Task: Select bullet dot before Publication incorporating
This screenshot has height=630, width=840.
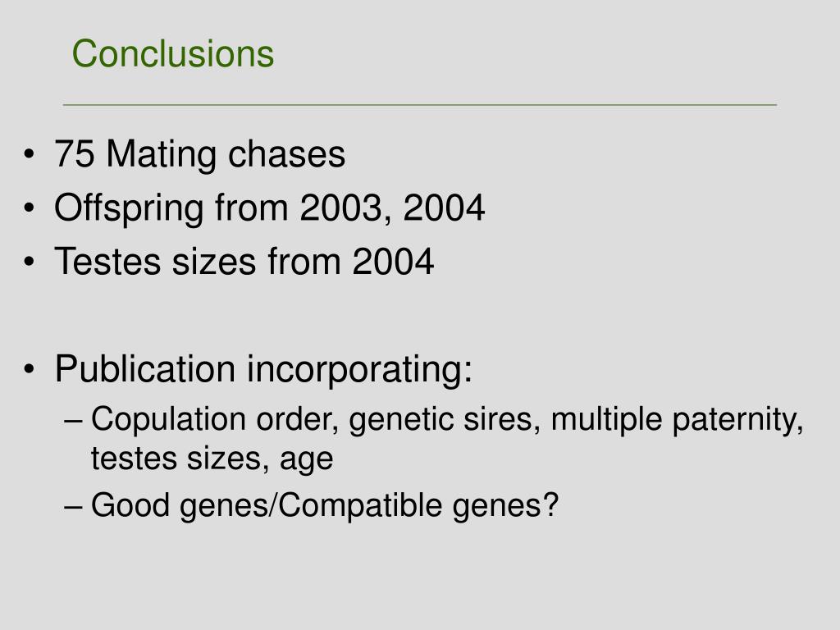Action: (x=29, y=369)
